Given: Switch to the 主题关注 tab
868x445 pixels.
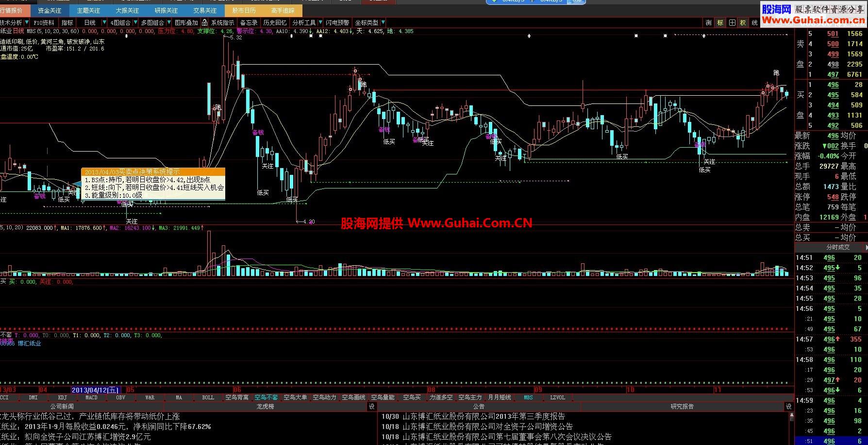Looking at the screenshot, I should [88, 10].
